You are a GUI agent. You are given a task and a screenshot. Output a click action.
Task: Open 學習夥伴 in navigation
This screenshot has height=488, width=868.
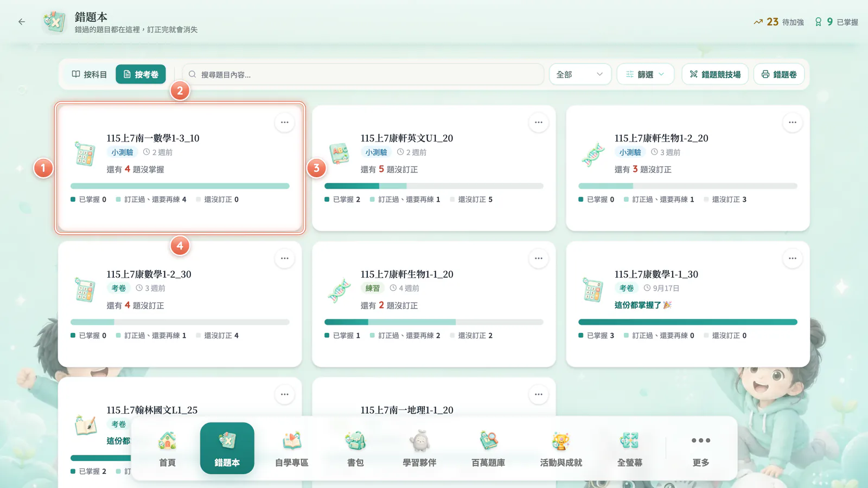419,448
